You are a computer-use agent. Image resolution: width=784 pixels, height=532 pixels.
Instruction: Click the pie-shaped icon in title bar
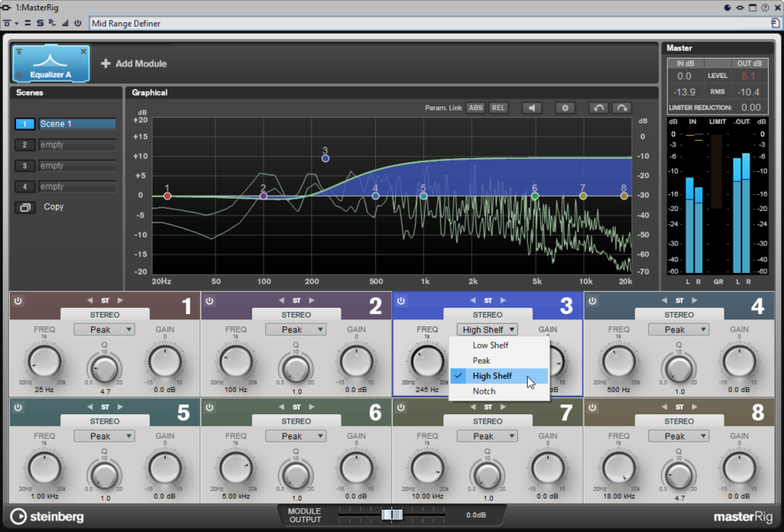coord(727,7)
